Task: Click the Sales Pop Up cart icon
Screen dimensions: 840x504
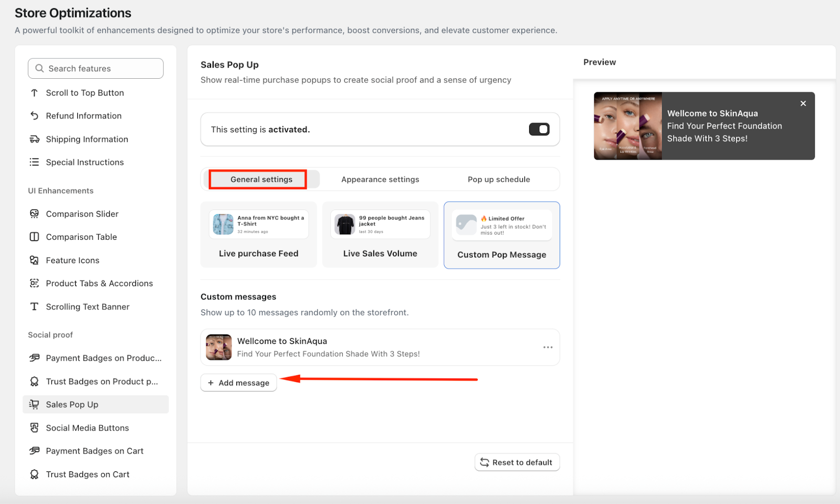Action: (x=34, y=405)
